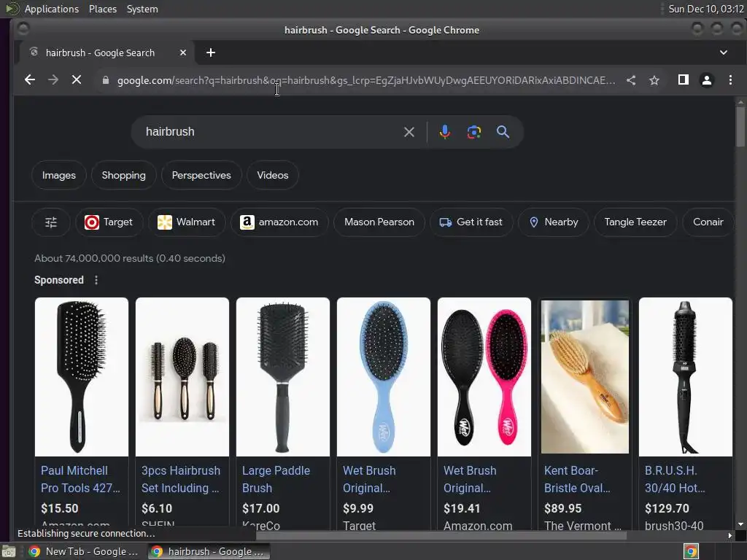The image size is (747, 560).
Task: Select hairbrush - Google taskbar window
Action: tap(209, 551)
